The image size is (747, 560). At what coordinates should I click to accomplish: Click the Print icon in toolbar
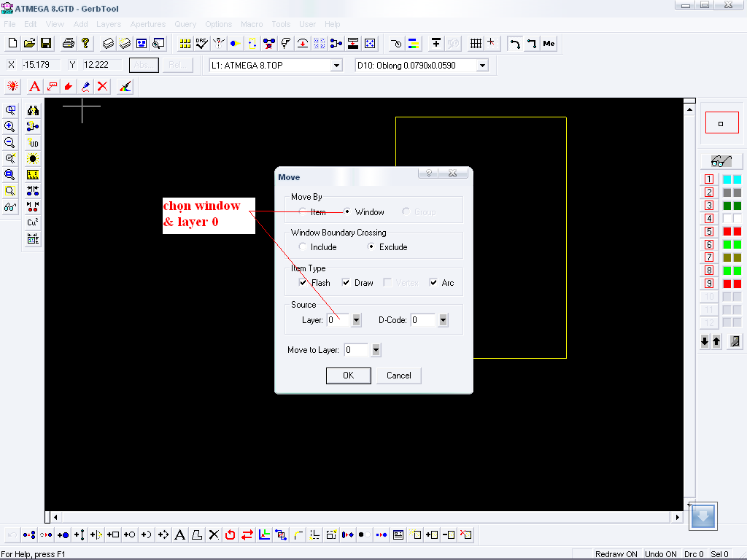click(69, 43)
